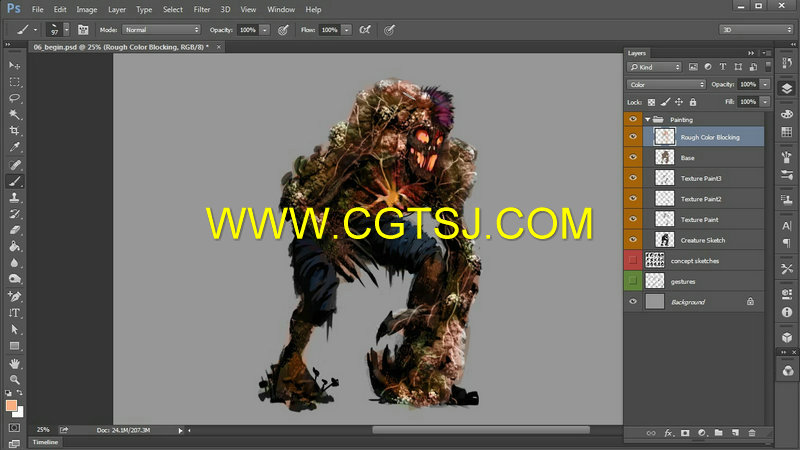Show the gestures layer
The height and width of the screenshot is (450, 800).
pos(633,281)
